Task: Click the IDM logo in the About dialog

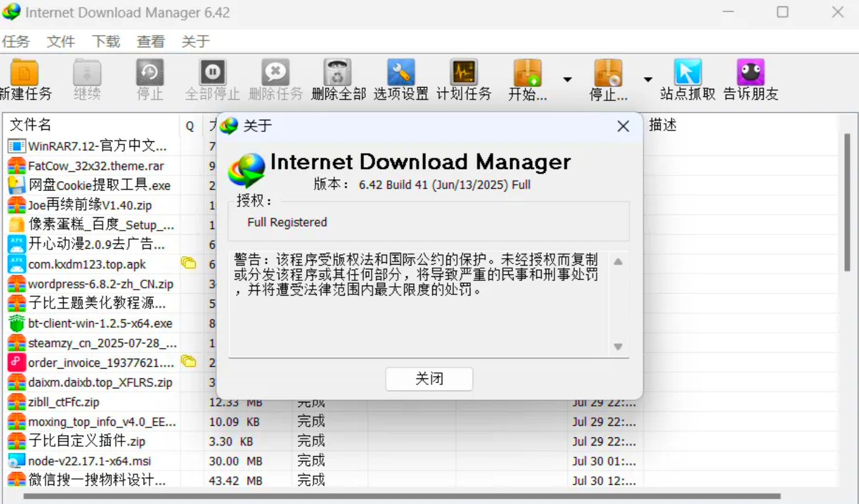Action: (x=246, y=170)
